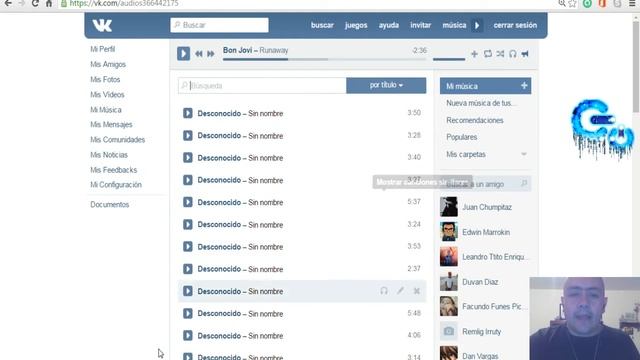This screenshot has width=640, height=360.
Task: Open 'juegos' in the top menu
Action: [x=356, y=25]
